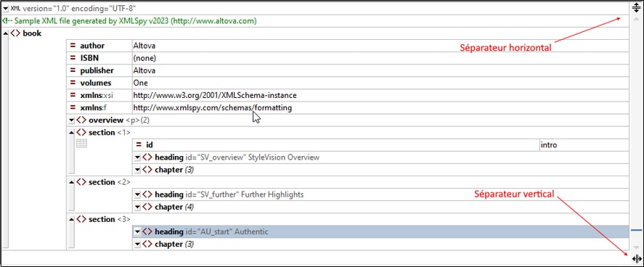644x267 pixels.
Task: Click the table display icon under section 1
Action: pyautogui.click(x=82, y=144)
